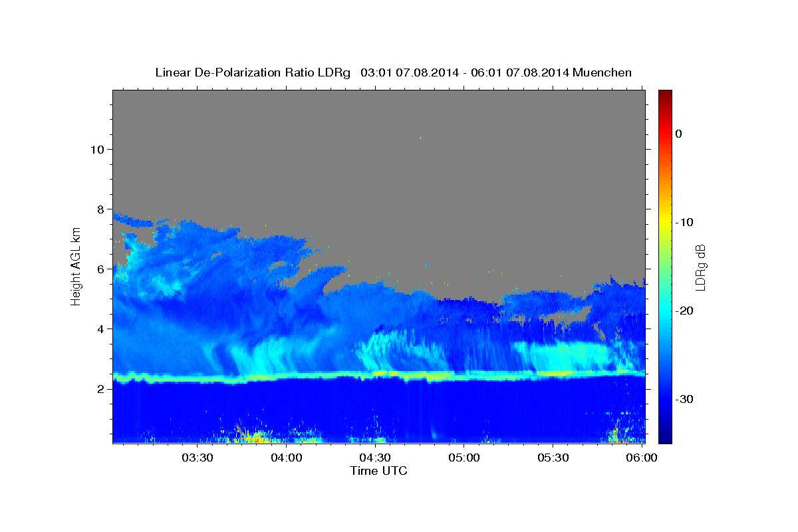Click the 'Height AGL km' axis label

click(76, 266)
